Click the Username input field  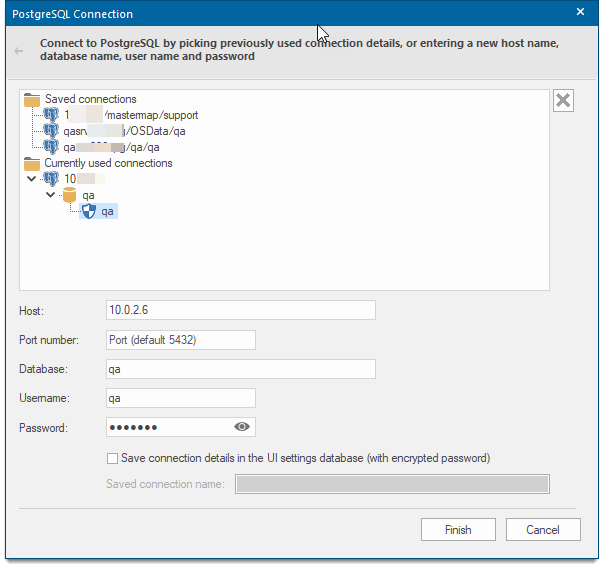click(x=181, y=398)
